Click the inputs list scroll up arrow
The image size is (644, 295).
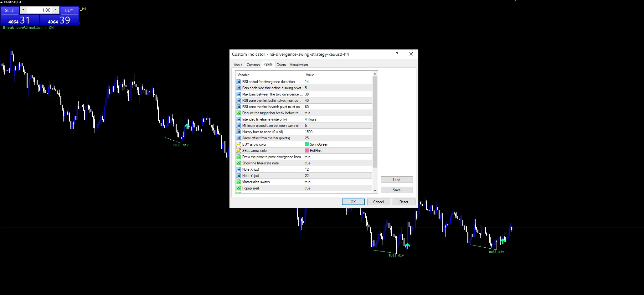pos(375,74)
